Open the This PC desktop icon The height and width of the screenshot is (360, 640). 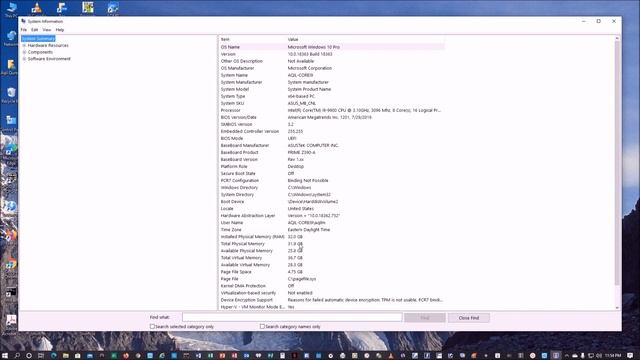tap(11, 9)
